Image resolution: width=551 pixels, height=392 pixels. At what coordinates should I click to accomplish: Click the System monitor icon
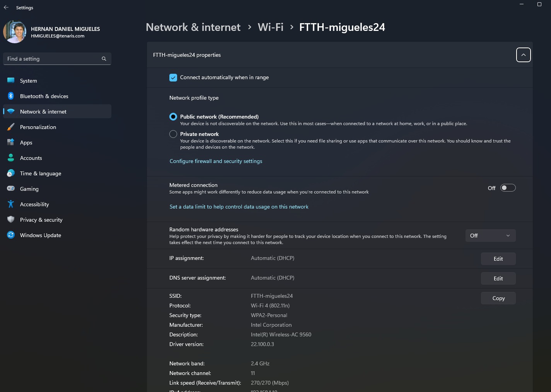pyautogui.click(x=11, y=81)
